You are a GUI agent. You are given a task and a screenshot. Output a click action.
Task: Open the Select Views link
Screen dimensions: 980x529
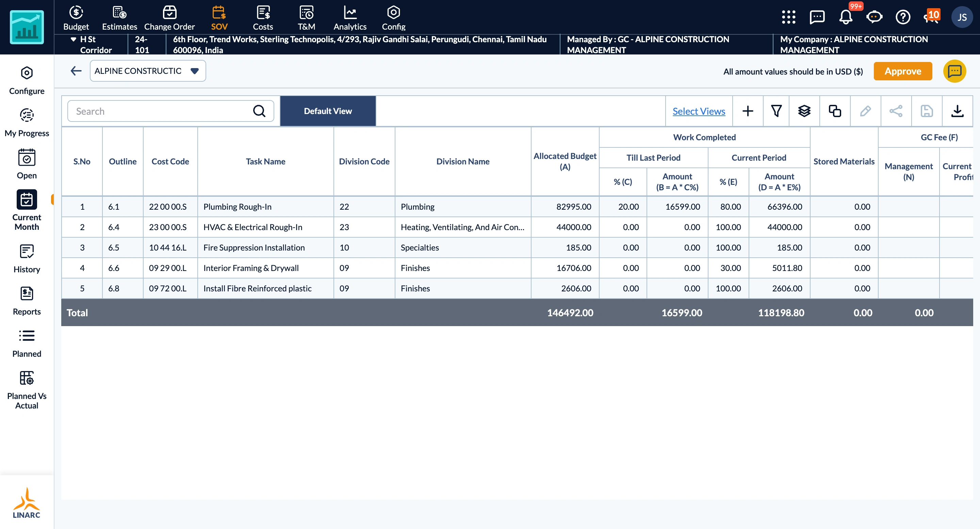click(699, 111)
